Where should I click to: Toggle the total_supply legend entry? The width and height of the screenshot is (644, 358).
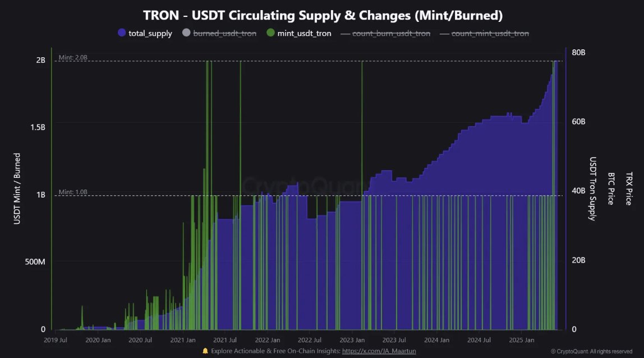click(x=145, y=33)
